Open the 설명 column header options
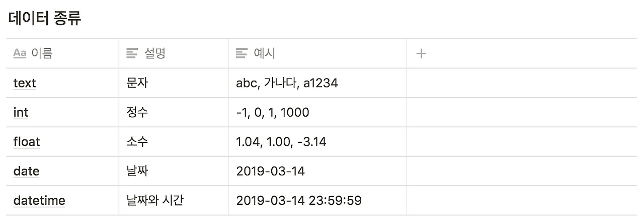The width and height of the screenshot is (644, 220). pyautogui.click(x=174, y=53)
